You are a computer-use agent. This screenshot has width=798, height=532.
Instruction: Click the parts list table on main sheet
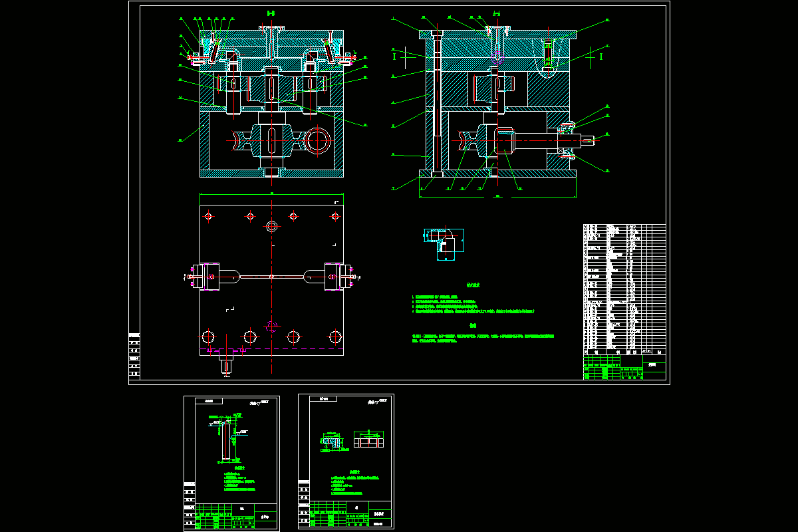624,289
